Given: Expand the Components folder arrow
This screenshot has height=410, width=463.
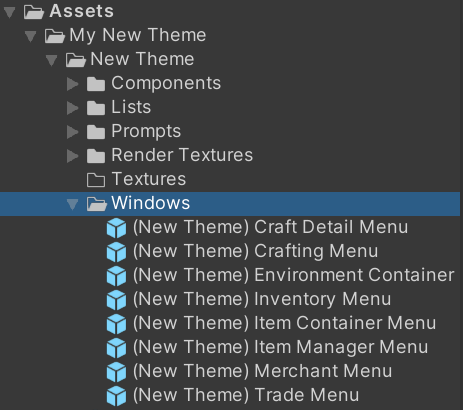Looking at the screenshot, I should (72, 84).
